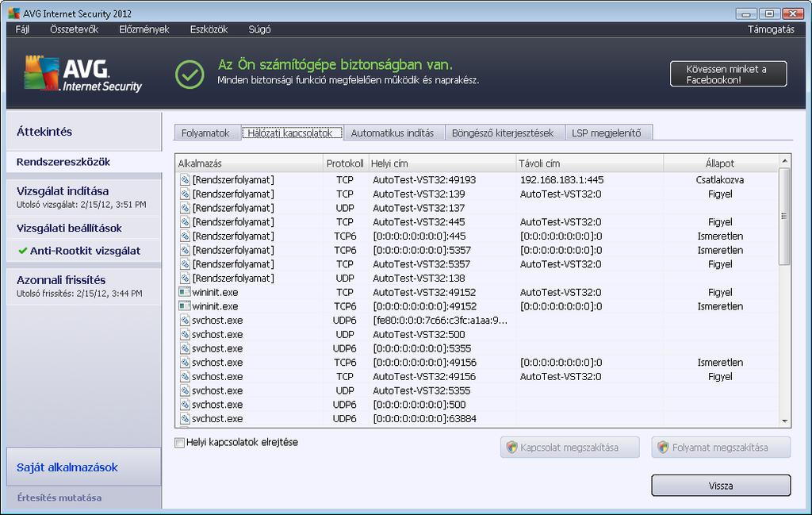
Task: Toggle Helyi kapcsolatok elrejtése checkbox
Action: coord(180,443)
